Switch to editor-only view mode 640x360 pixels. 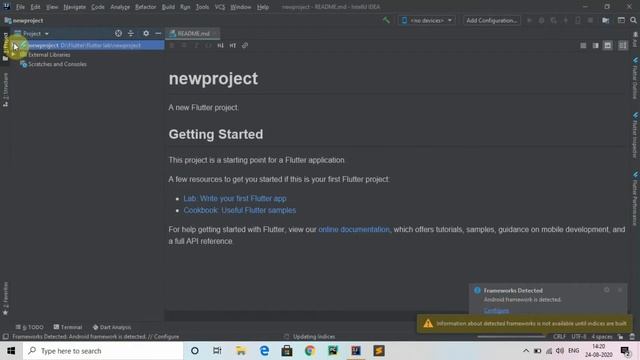[x=583, y=46]
